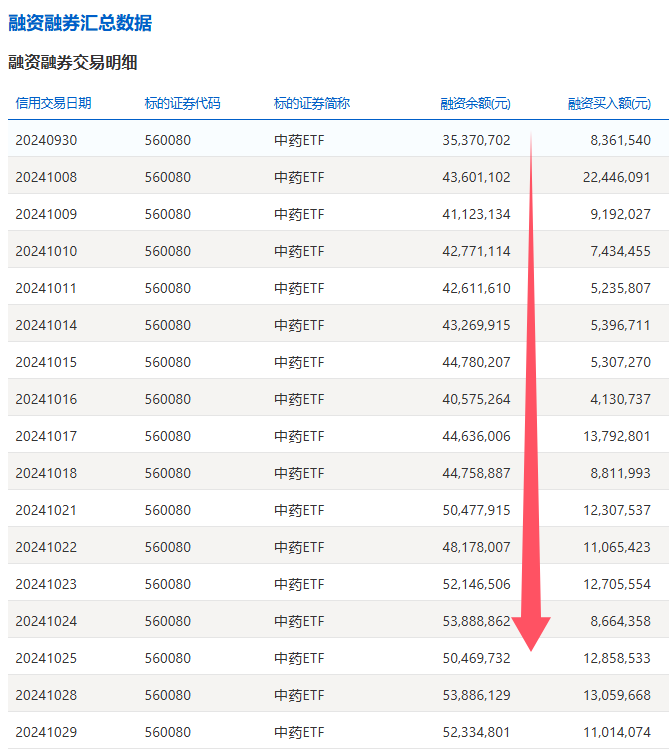
Task: Click purchase amount 8,664,358
Action: click(621, 621)
